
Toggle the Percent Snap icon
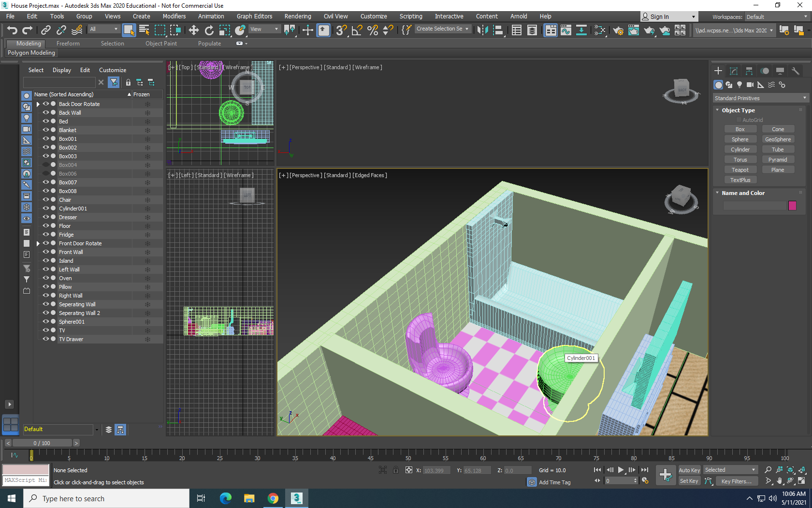pyautogui.click(x=372, y=30)
